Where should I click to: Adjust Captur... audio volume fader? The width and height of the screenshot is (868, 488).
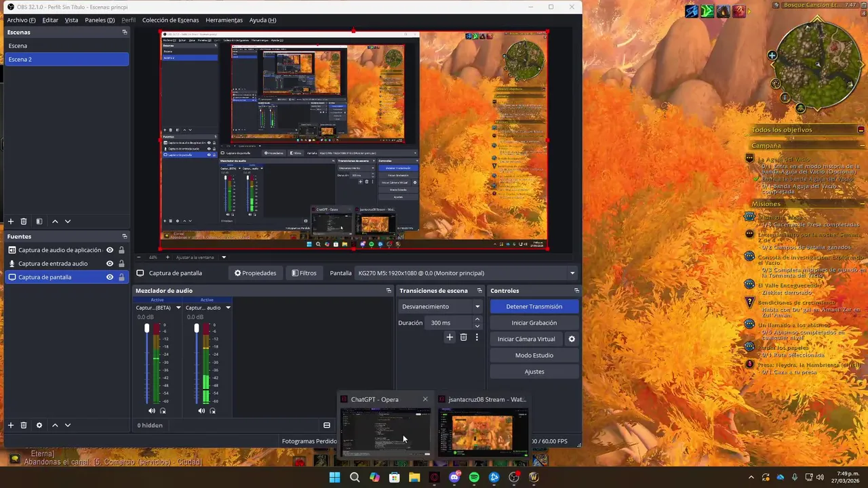pos(196,329)
